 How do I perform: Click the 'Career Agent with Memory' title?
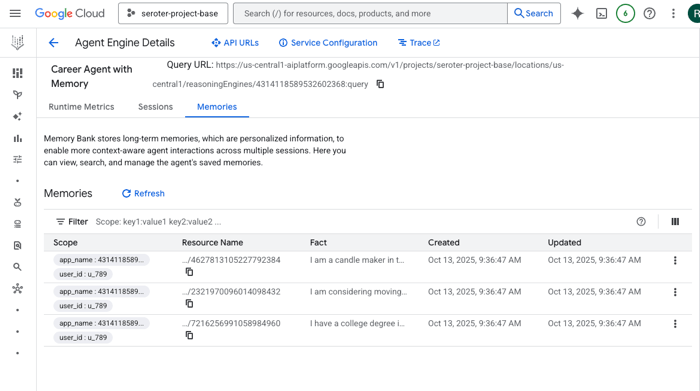[x=92, y=76]
